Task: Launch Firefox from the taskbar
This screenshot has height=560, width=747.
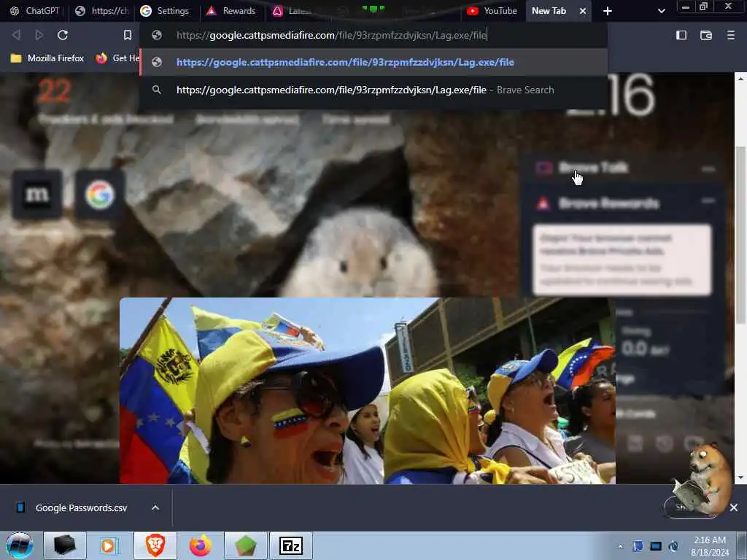Action: [x=201, y=545]
